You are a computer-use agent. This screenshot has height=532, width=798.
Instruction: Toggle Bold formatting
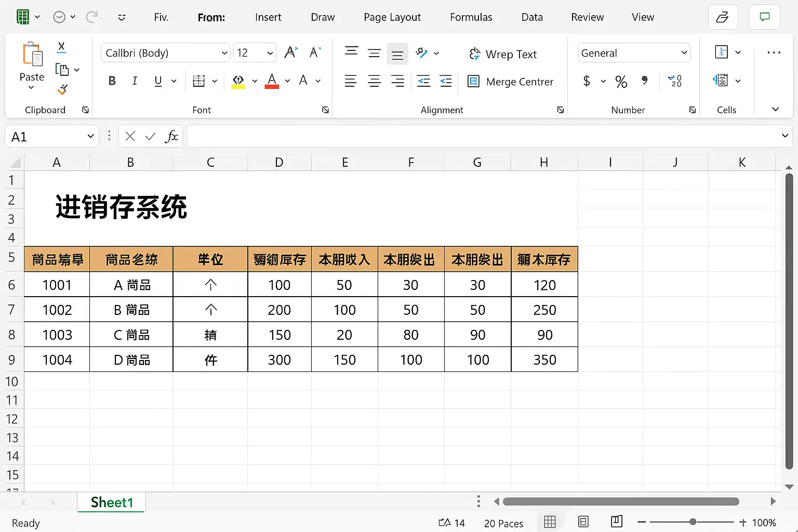tap(112, 81)
